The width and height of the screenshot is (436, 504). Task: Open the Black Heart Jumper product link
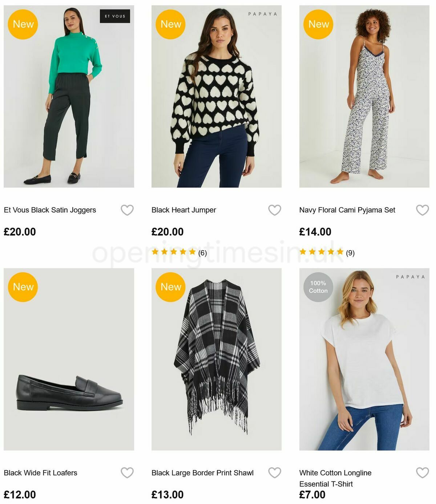coord(183,210)
